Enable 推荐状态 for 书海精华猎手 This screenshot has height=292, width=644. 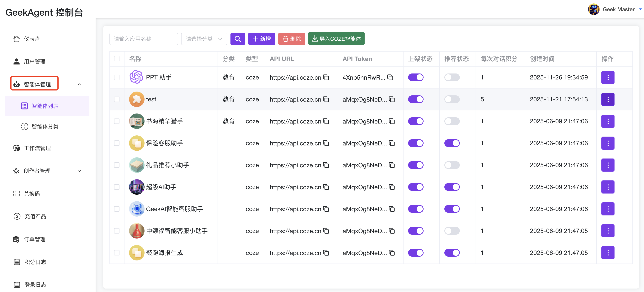452,121
